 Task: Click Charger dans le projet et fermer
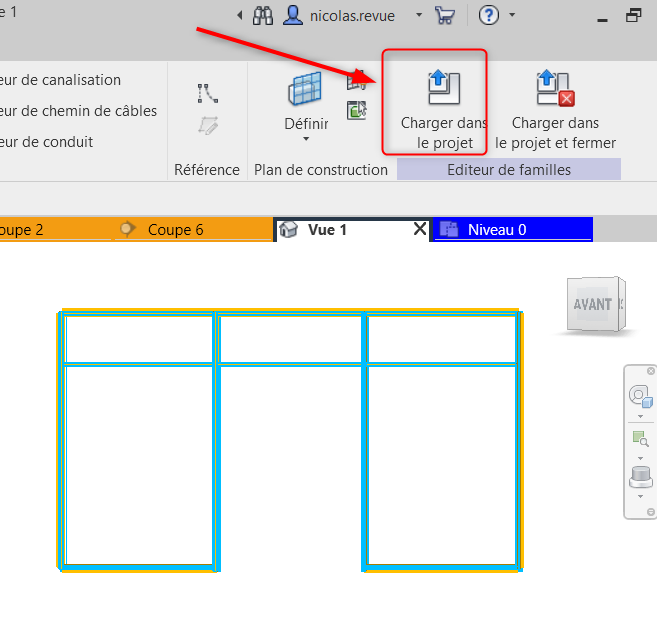[556, 110]
